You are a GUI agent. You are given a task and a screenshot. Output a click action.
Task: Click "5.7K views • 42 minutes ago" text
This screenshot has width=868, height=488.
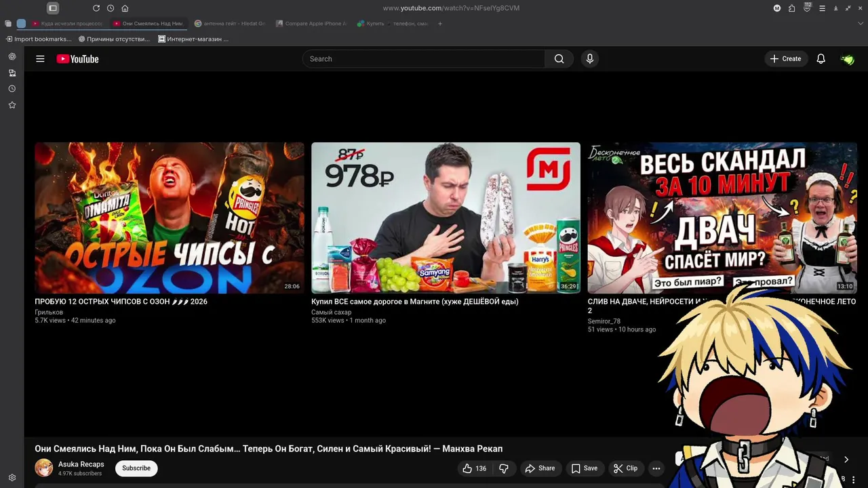click(75, 321)
